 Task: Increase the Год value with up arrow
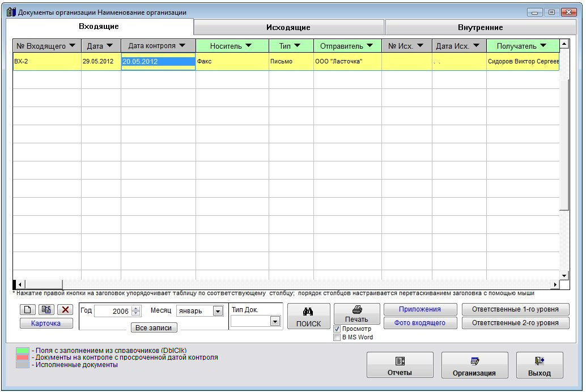135,308
